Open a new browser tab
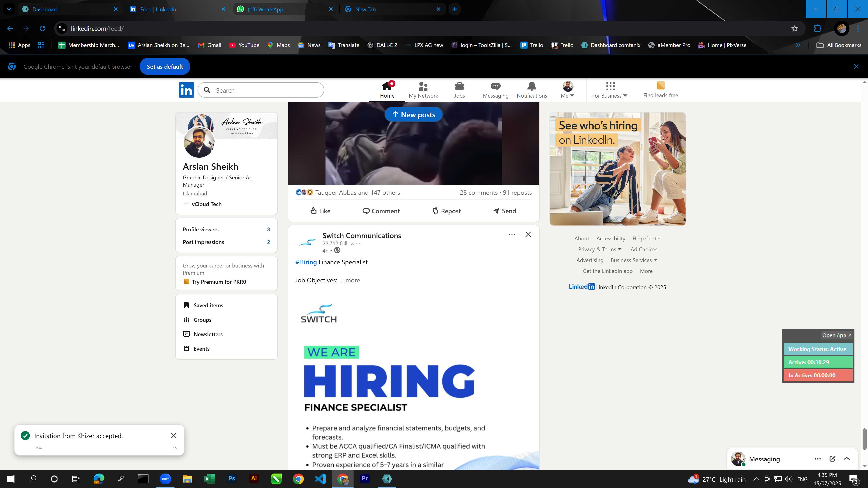 455,9
